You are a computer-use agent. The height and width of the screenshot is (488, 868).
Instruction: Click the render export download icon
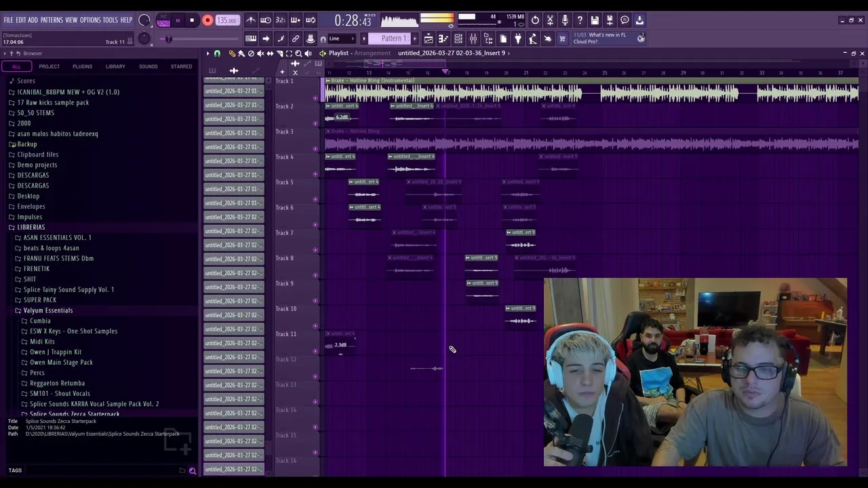[639, 20]
